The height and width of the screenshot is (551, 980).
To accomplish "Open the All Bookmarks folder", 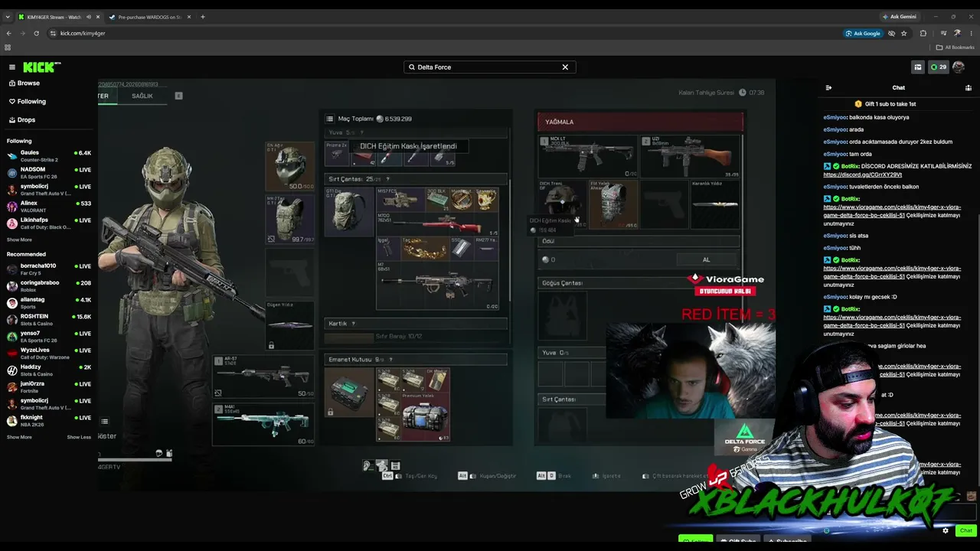I will pos(955,47).
